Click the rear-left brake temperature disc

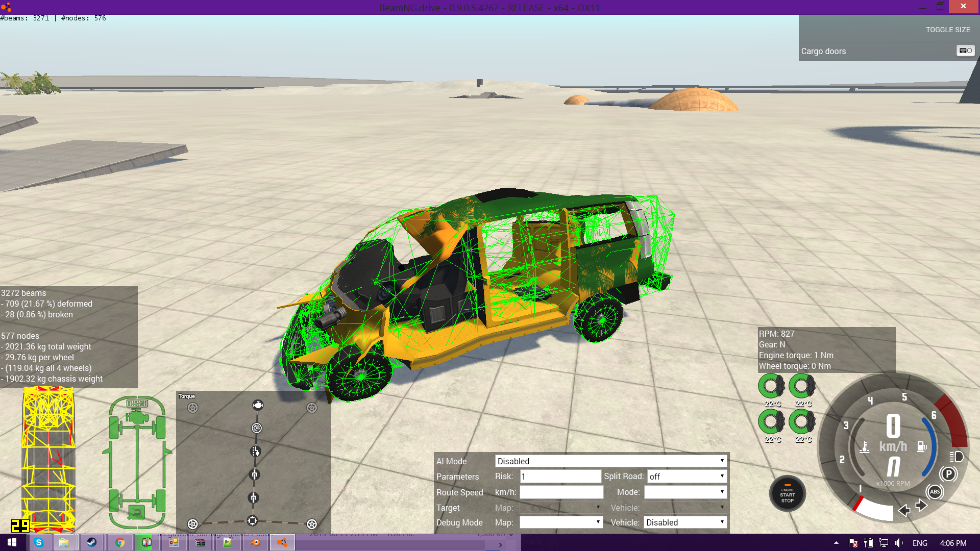pyautogui.click(x=771, y=422)
